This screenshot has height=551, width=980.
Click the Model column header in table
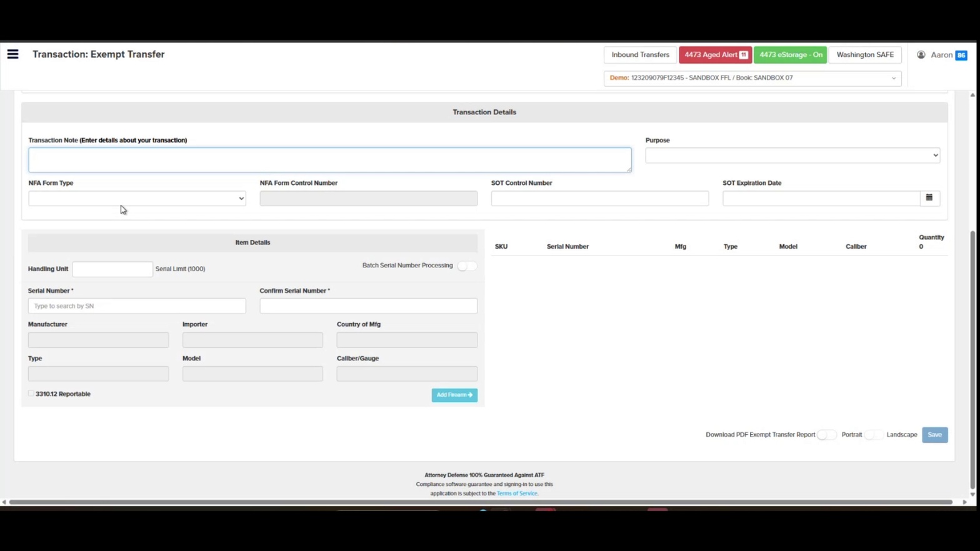click(788, 247)
